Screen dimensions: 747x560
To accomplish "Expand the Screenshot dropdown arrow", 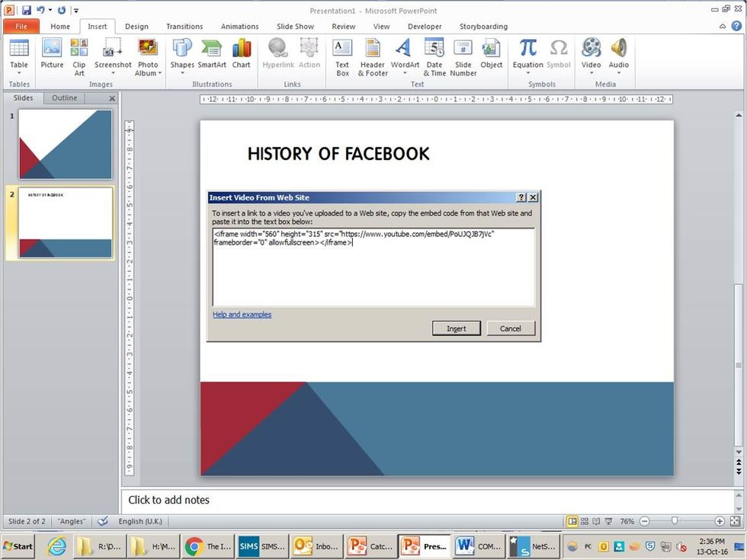I will 113,73.
